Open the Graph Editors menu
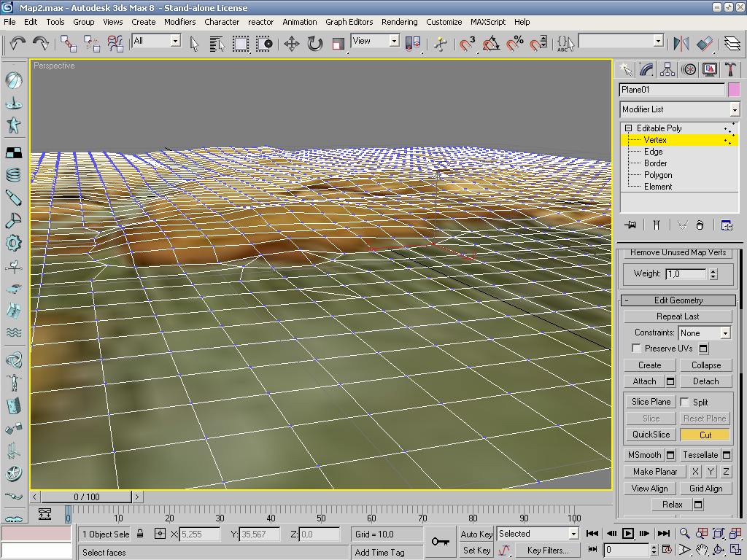 click(349, 22)
